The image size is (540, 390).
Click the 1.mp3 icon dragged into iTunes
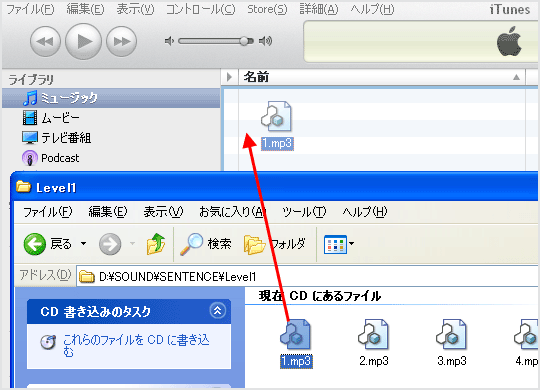coord(277,116)
